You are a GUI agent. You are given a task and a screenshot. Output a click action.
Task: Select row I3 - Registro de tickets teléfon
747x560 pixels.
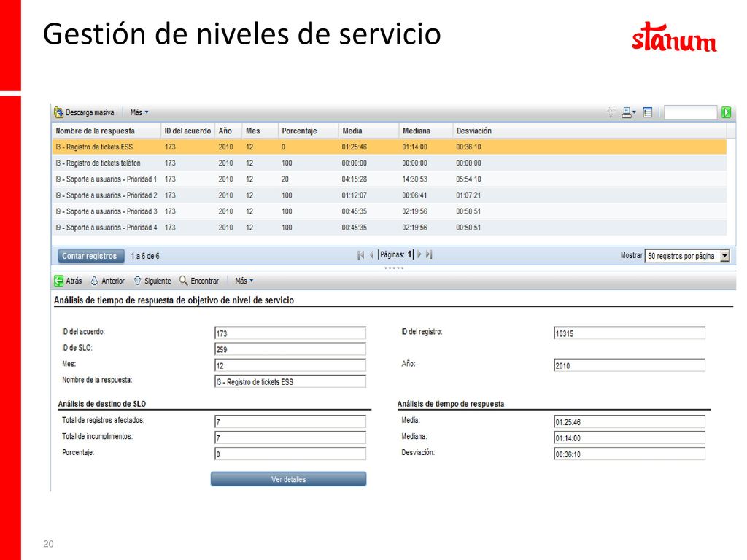(x=390, y=163)
